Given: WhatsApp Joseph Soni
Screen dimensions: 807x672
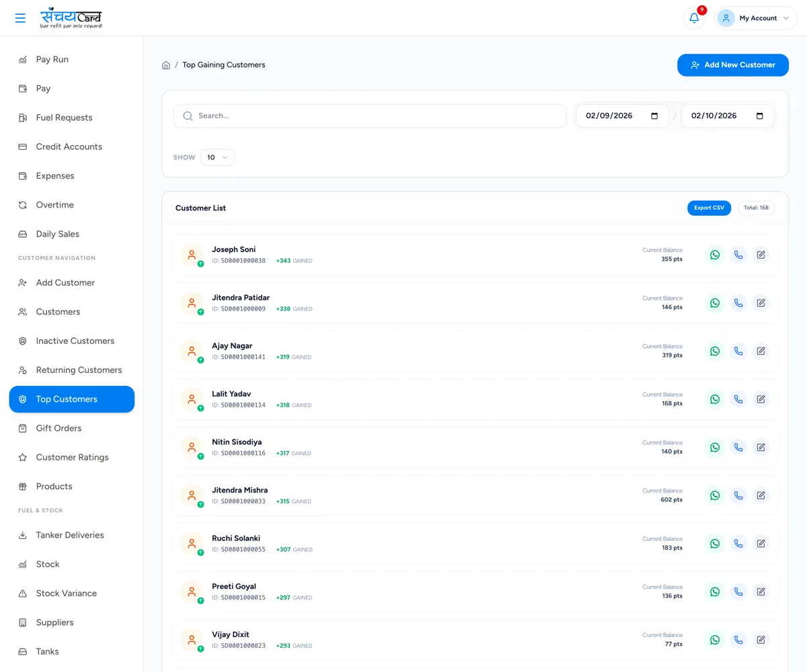Looking at the screenshot, I should click(715, 255).
